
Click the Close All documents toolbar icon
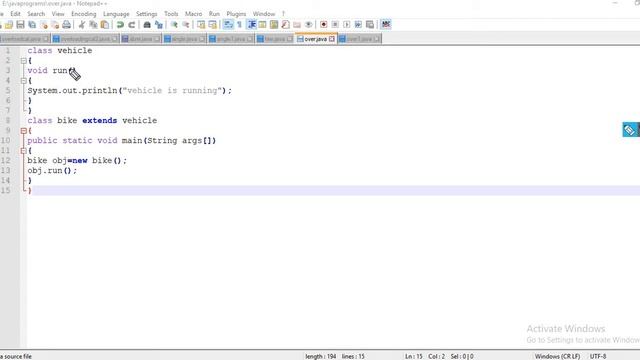point(55,25)
